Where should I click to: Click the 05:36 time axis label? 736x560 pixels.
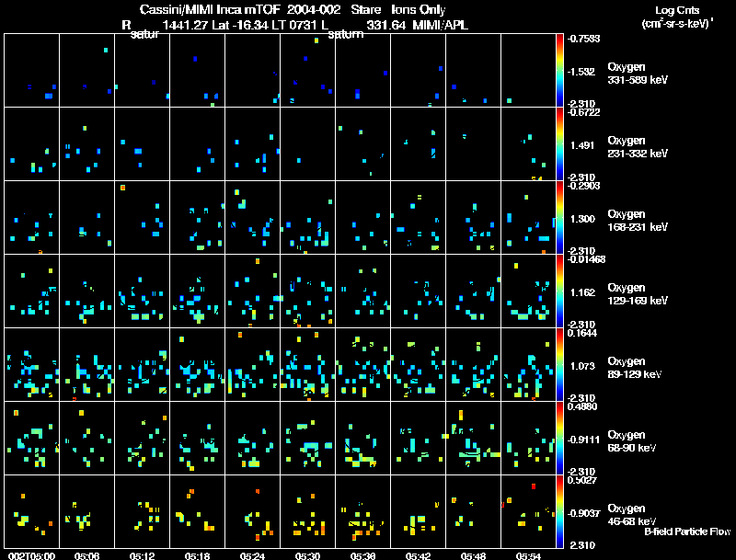tap(362, 556)
